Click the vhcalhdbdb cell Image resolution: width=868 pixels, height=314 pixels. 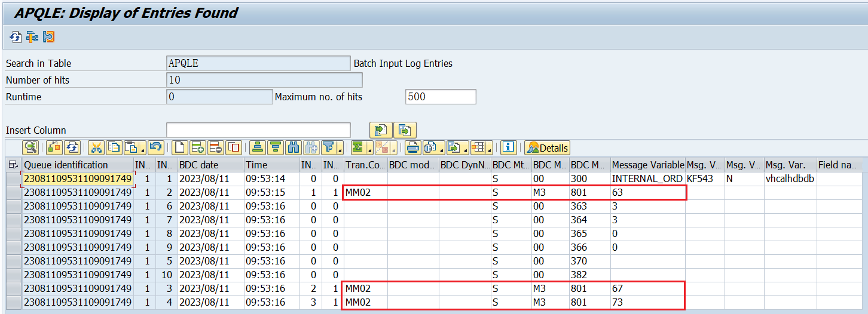pyautogui.click(x=790, y=178)
